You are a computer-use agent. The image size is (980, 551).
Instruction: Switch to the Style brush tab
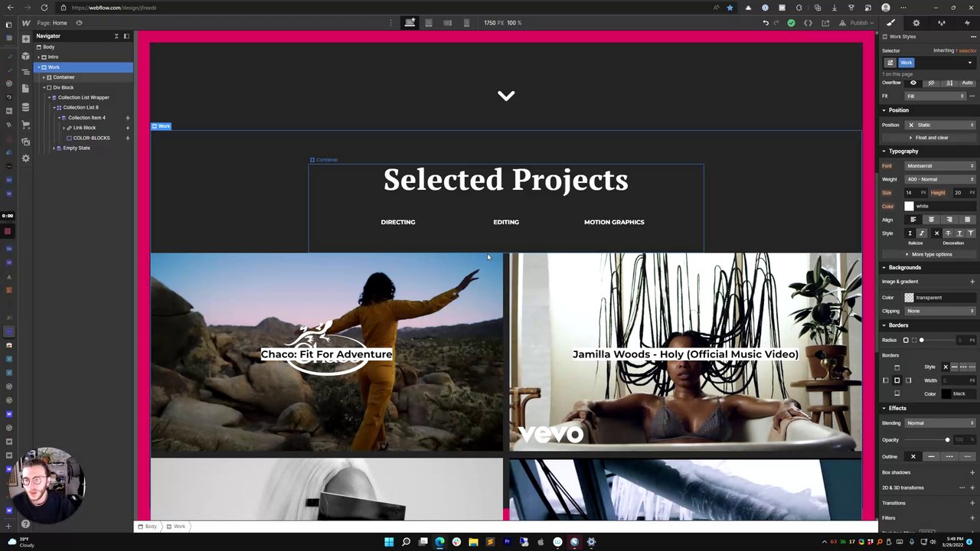[x=890, y=23]
